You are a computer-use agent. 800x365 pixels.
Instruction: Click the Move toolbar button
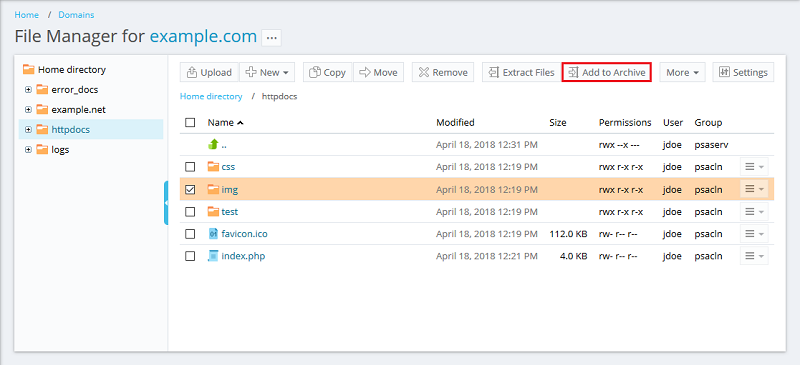(x=378, y=72)
